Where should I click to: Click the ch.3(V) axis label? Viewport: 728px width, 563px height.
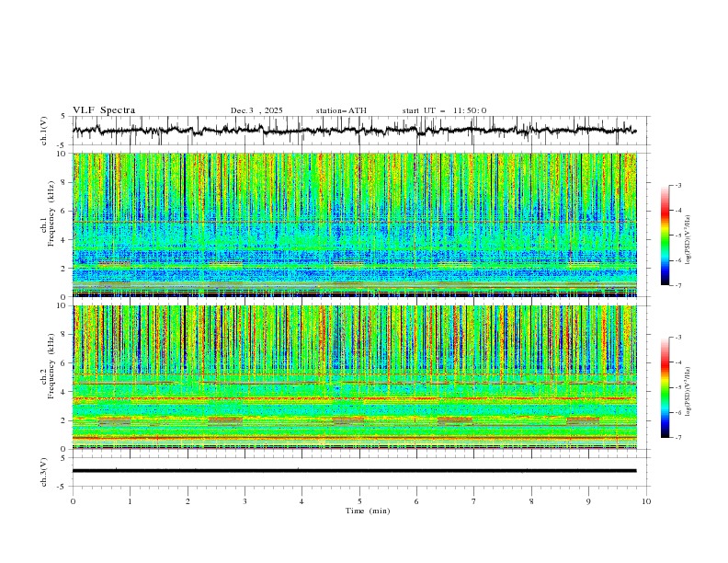(x=45, y=471)
